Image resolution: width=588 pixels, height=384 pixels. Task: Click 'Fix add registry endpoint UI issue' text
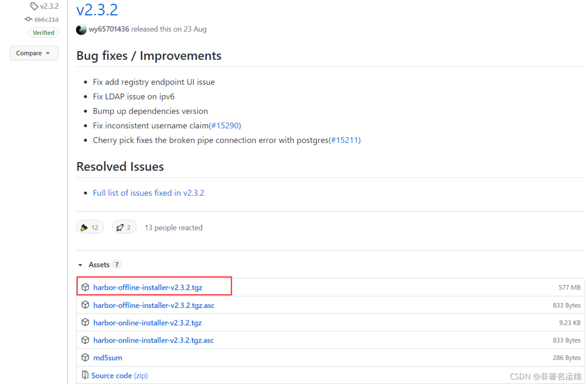coord(154,82)
